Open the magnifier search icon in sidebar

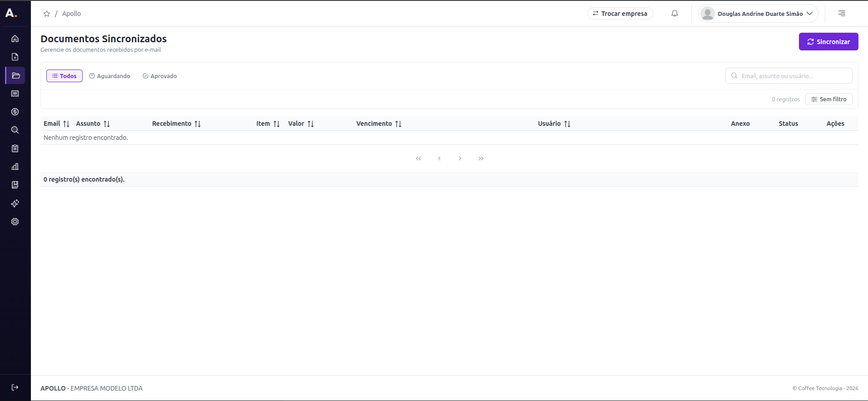(15, 130)
